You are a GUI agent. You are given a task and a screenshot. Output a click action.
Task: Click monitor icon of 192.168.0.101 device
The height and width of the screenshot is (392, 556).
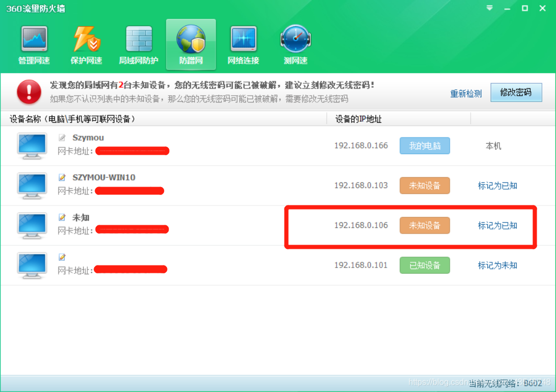[x=32, y=266]
